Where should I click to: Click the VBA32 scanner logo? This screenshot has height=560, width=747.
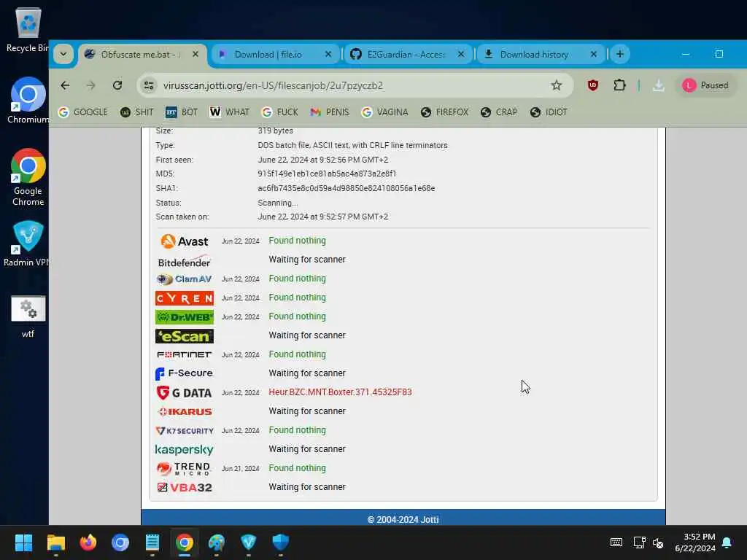coord(185,487)
